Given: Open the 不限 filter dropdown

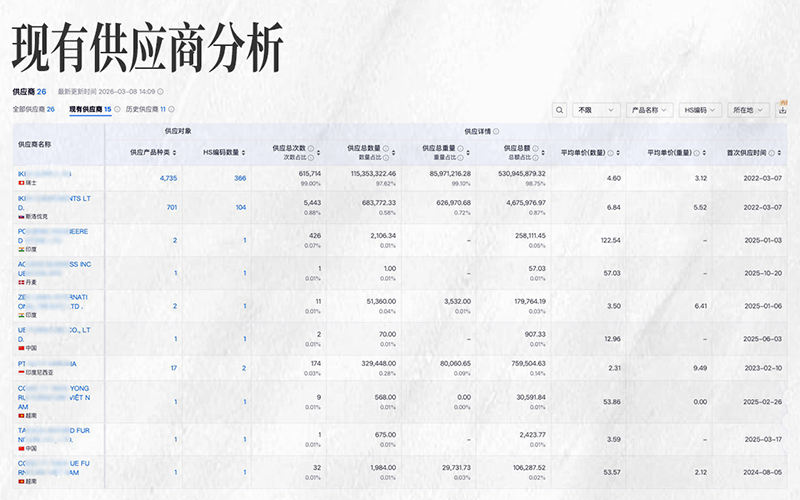Looking at the screenshot, I should point(597,110).
